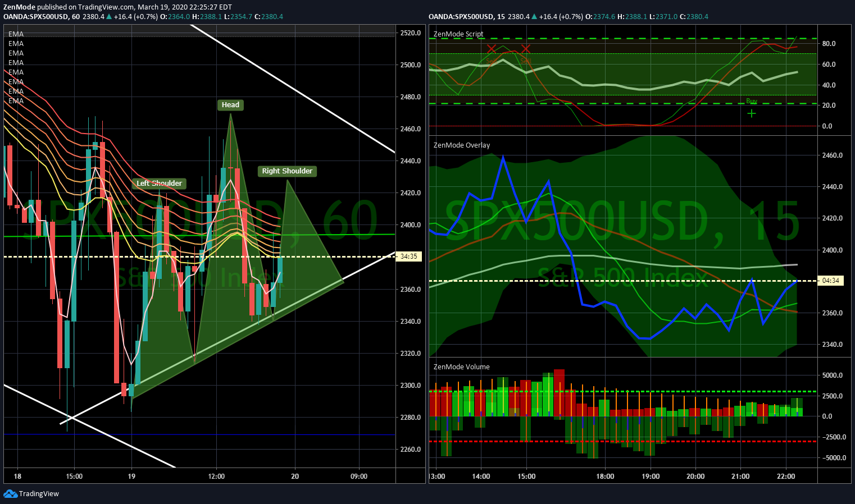The height and width of the screenshot is (504, 855).
Task: Click the red Sell X marker near 14:00
Action: click(492, 49)
